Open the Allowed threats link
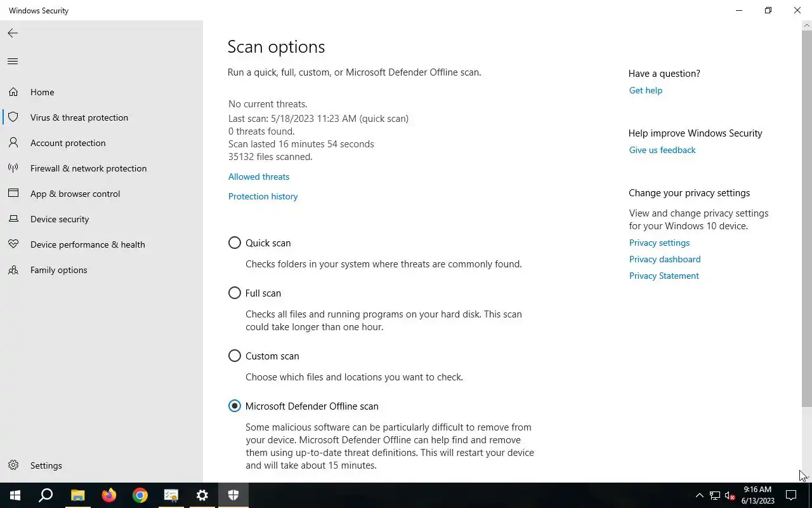 [x=259, y=177]
